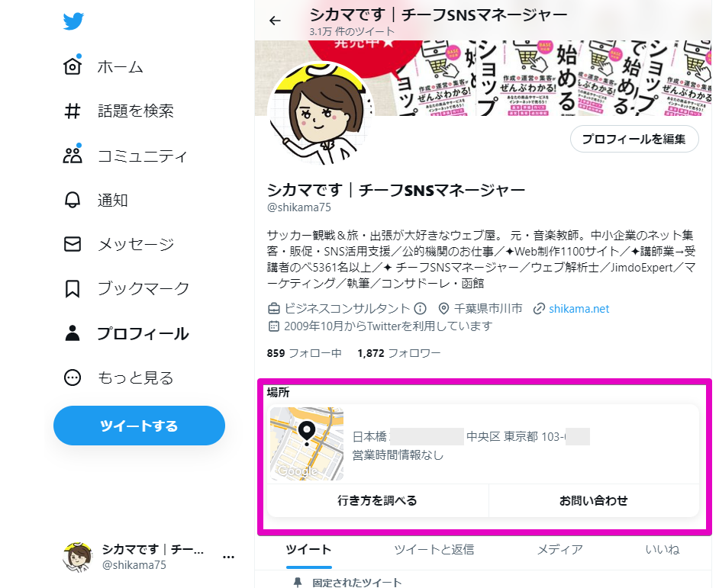Select the プロフィール person icon
Screen dimensions: 719x588
[x=73, y=333]
